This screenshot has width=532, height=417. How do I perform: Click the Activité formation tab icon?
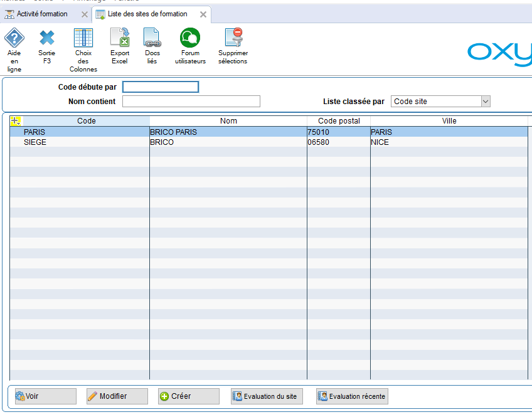pyautogui.click(x=9, y=14)
